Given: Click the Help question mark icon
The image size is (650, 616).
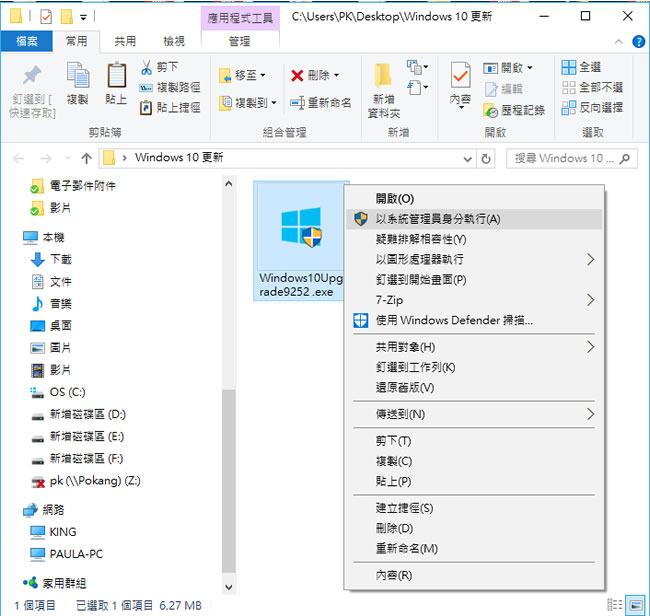Looking at the screenshot, I should click(638, 42).
